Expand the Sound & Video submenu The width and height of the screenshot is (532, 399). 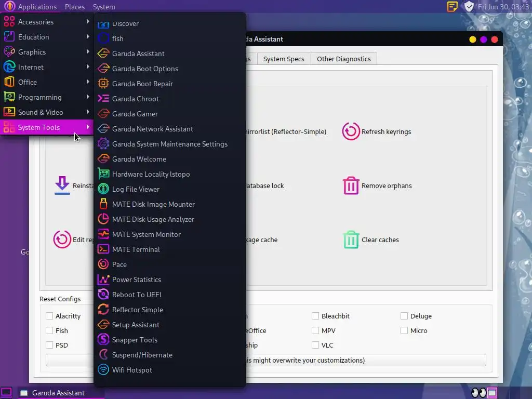pos(47,112)
